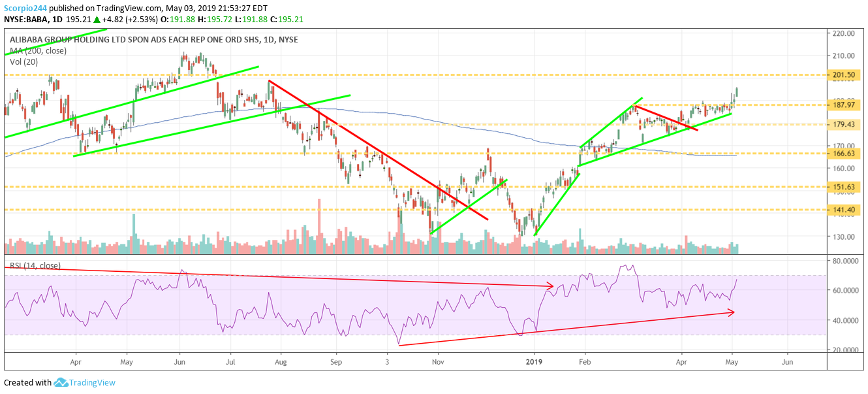Click the last price 195.21 beside the symbol
Image resolution: width=868 pixels, height=394 pixels.
(78, 18)
